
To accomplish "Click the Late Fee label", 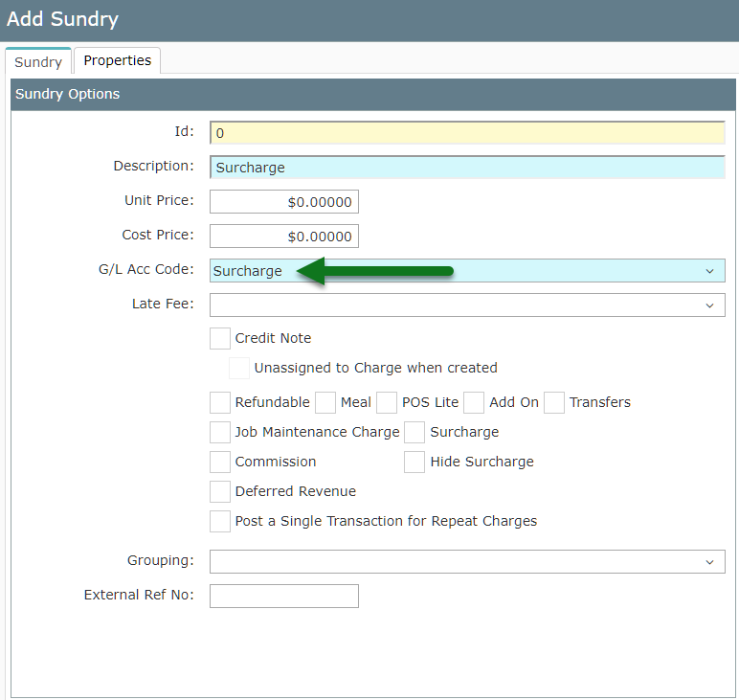I will pyautogui.click(x=163, y=304).
